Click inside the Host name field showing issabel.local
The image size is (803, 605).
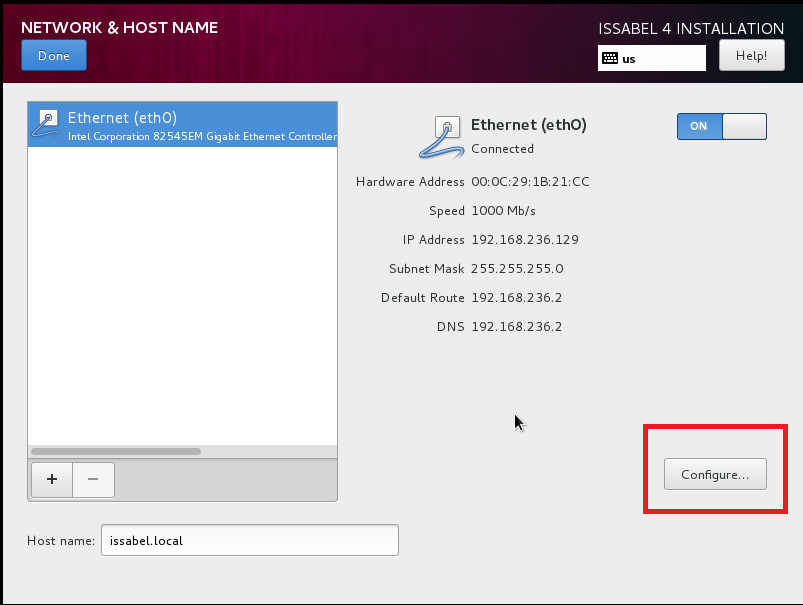(x=250, y=540)
